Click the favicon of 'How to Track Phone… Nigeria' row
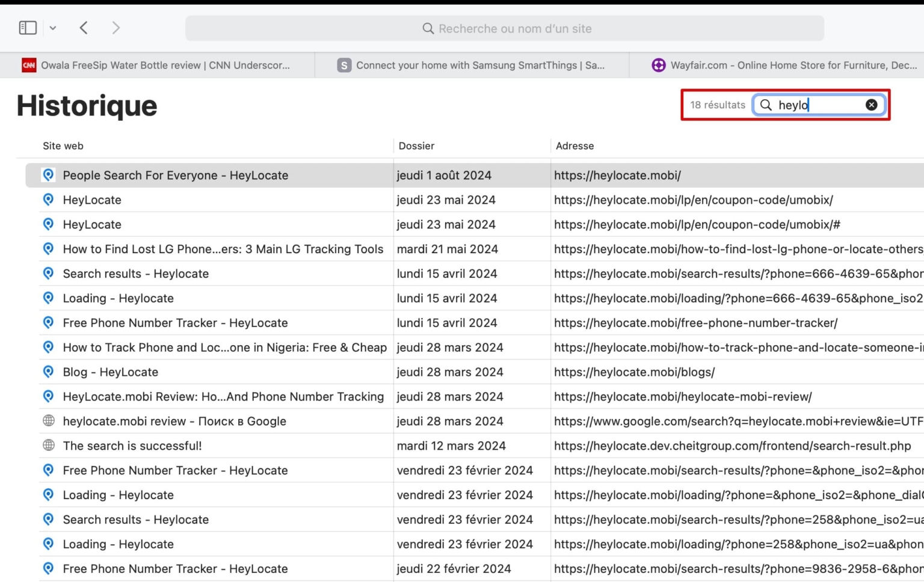Viewport: 924px width, 582px height. [48, 348]
